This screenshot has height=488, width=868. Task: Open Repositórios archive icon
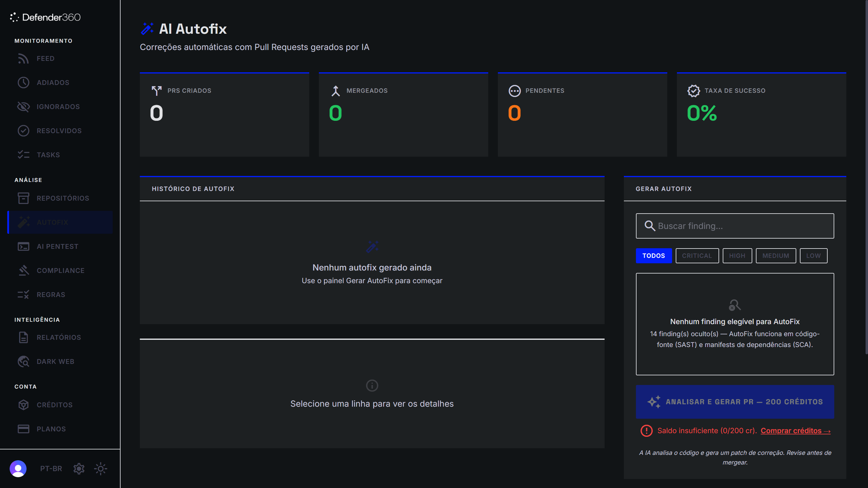(x=23, y=199)
